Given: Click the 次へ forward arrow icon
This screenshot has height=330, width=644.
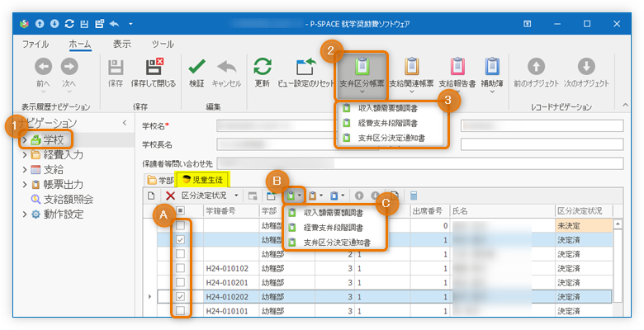Looking at the screenshot, I should 69,67.
